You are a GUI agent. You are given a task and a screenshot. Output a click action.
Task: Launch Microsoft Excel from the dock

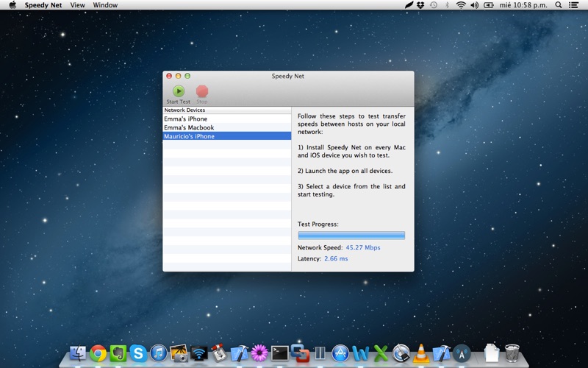381,353
